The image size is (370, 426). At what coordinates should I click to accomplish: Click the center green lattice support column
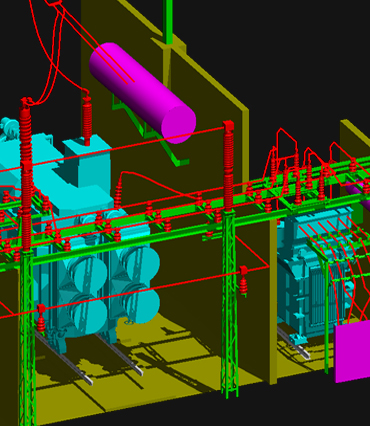pyautogui.click(x=230, y=303)
